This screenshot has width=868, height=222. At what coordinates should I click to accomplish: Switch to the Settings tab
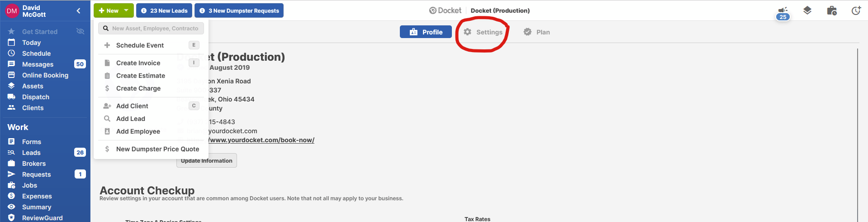[x=483, y=32]
